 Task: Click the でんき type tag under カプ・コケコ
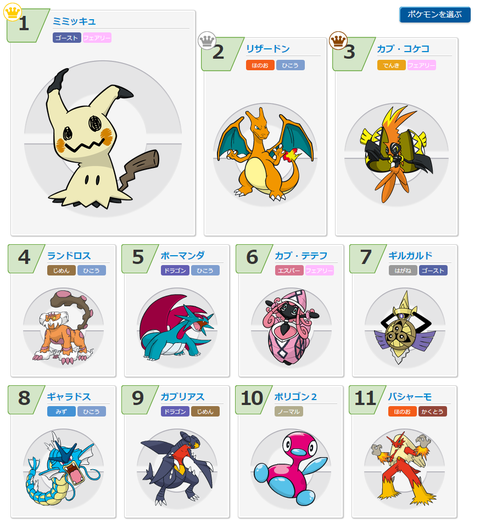coord(391,65)
